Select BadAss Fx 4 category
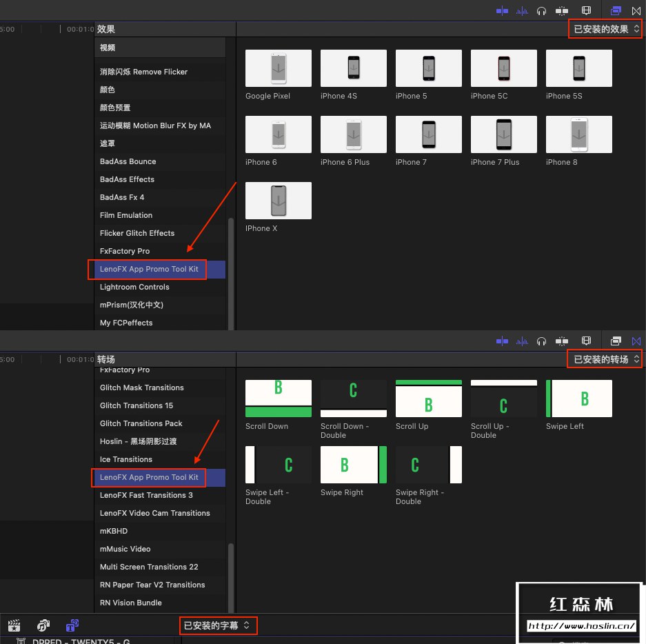The image size is (646, 644). 160,197
